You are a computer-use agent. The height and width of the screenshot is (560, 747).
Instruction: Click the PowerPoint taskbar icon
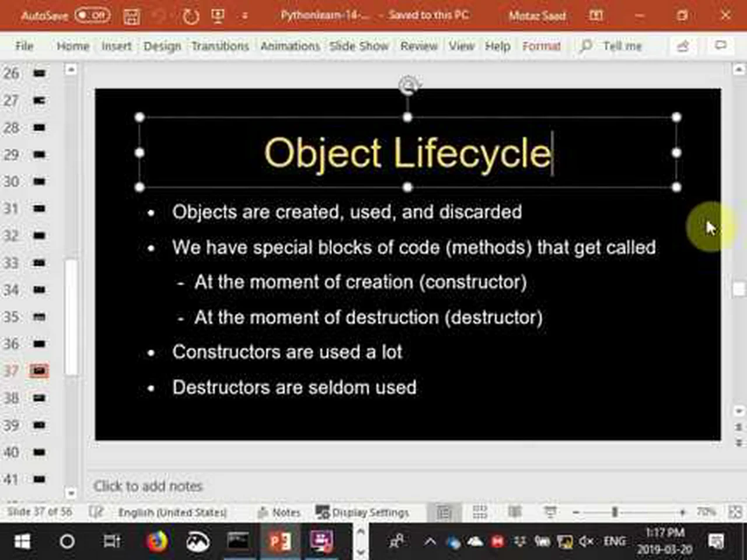point(279,541)
